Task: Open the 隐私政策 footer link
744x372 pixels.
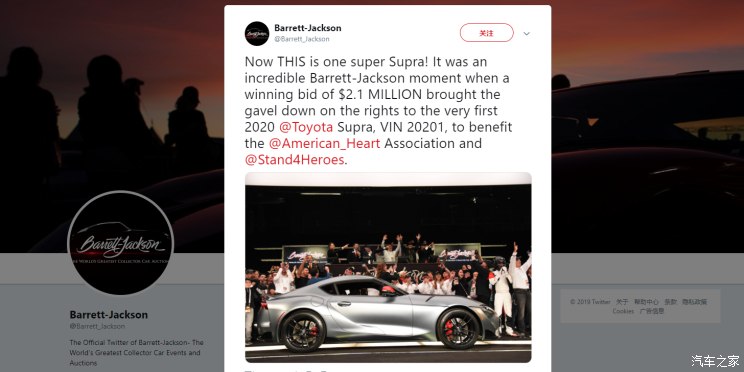Action: (695, 302)
